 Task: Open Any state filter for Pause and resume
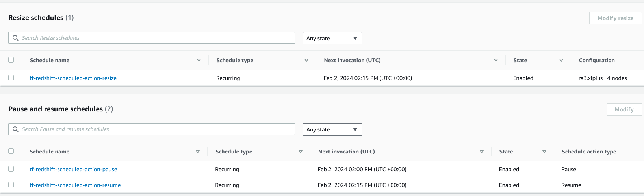pos(332,129)
